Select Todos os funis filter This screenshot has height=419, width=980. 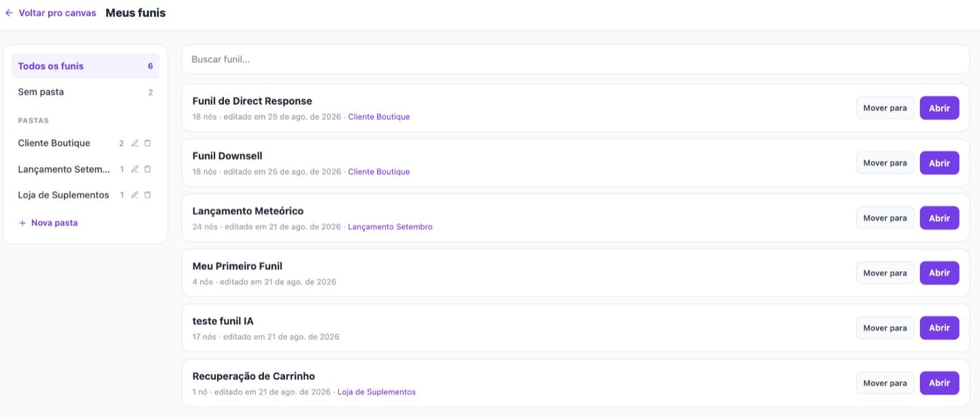tap(86, 66)
